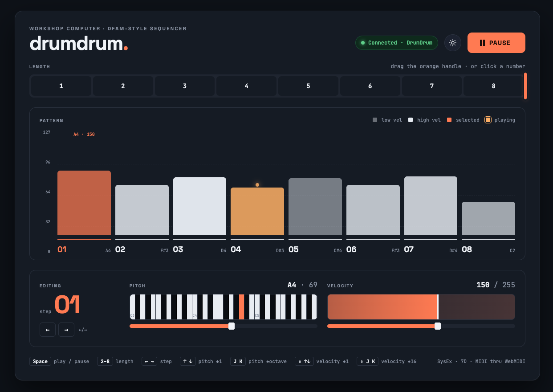Click the 150 / 255 velocity readout
Screen dimensions: 553x392
pos(496,285)
